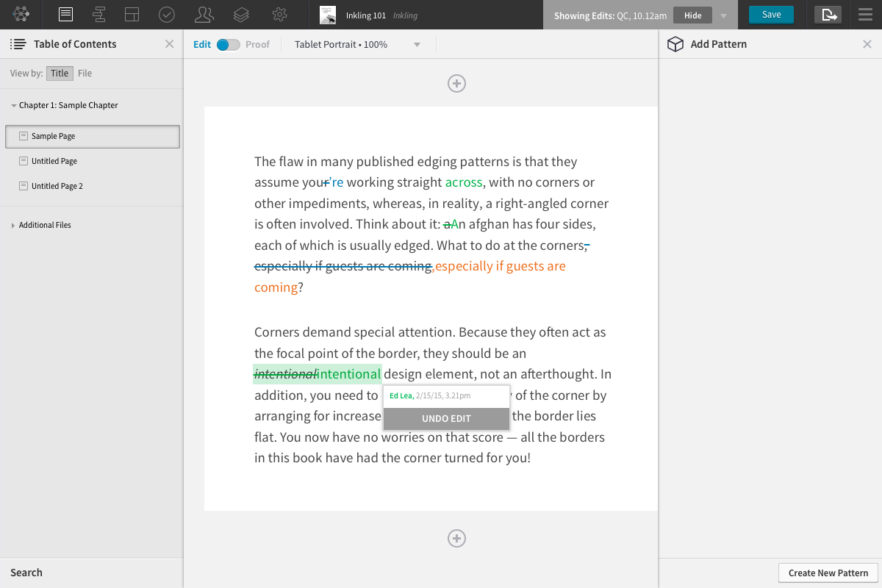Screen dimensions: 882x588
Task: Open the Inkling home logo icon
Action: point(21,14)
